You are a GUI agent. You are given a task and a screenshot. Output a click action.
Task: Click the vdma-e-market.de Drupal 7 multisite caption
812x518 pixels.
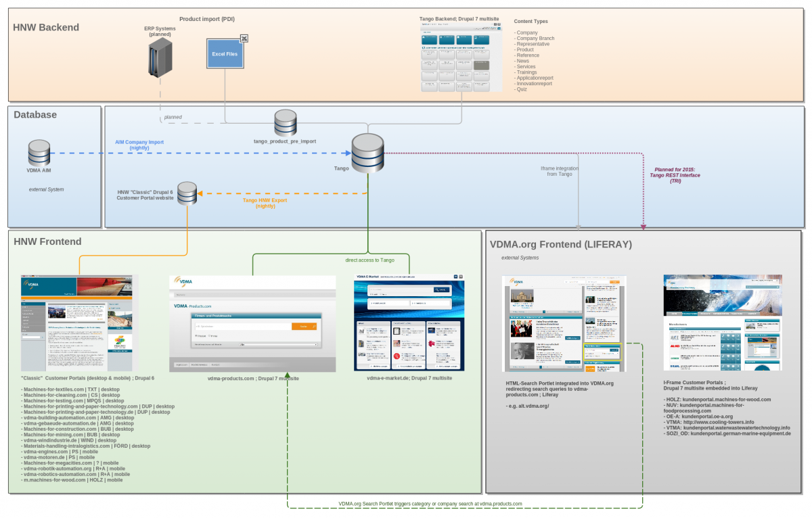[409, 378]
